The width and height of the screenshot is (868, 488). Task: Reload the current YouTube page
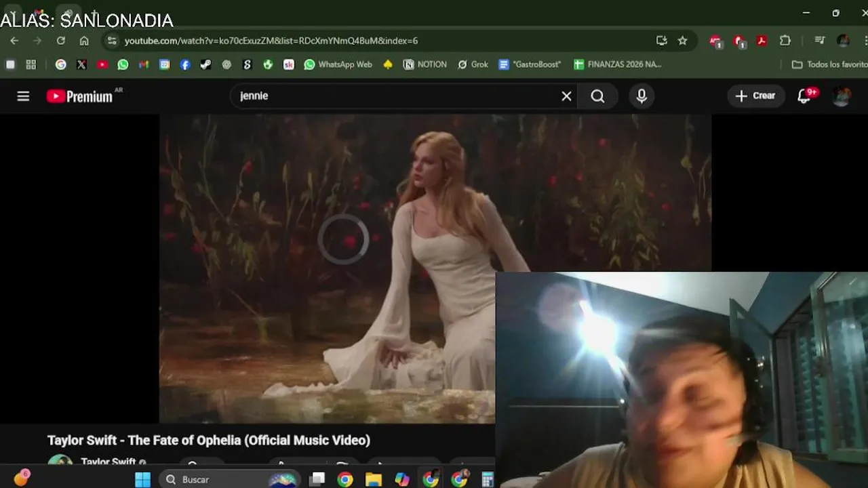point(60,41)
